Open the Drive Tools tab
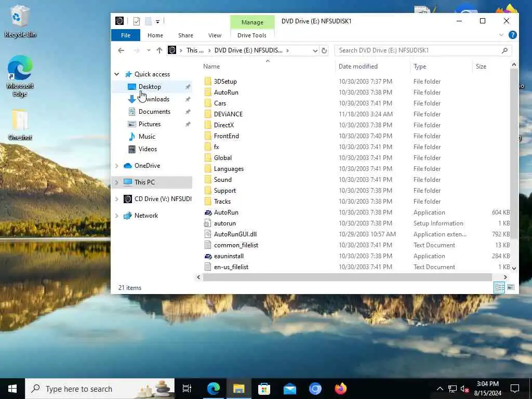Screen dimensions: 532x399 [x=252, y=35]
